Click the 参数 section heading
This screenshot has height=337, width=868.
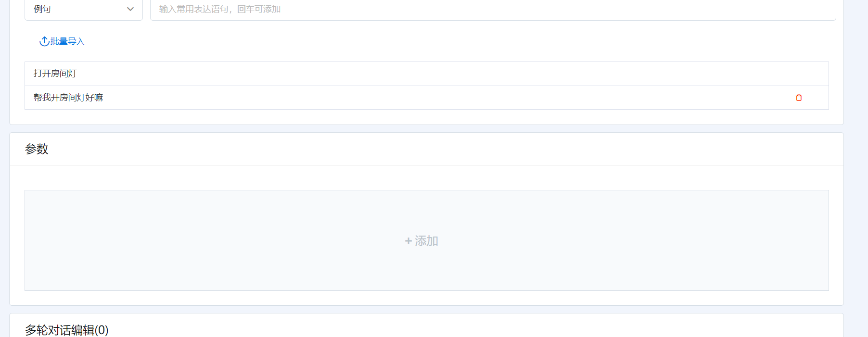pos(37,149)
